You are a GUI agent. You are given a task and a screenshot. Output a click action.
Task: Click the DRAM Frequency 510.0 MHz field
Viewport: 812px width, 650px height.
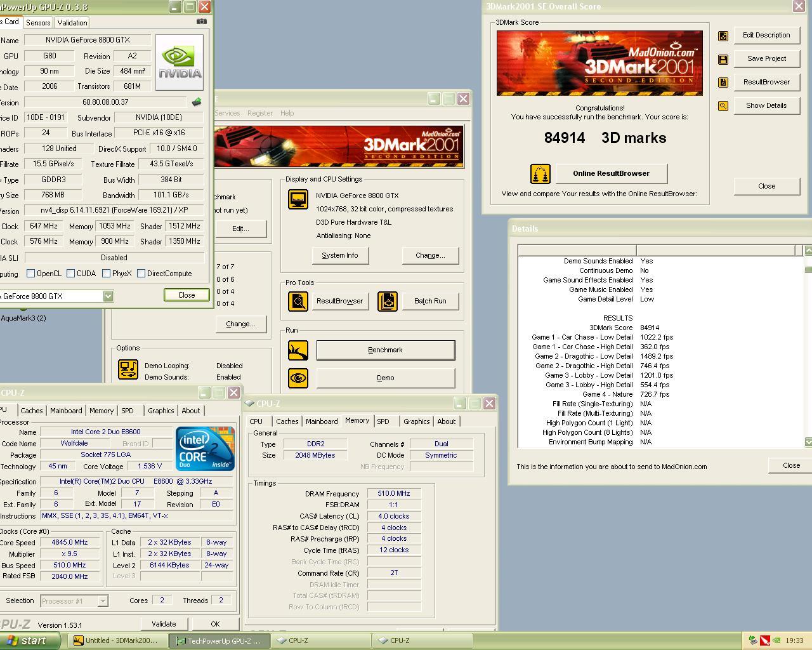[394, 493]
